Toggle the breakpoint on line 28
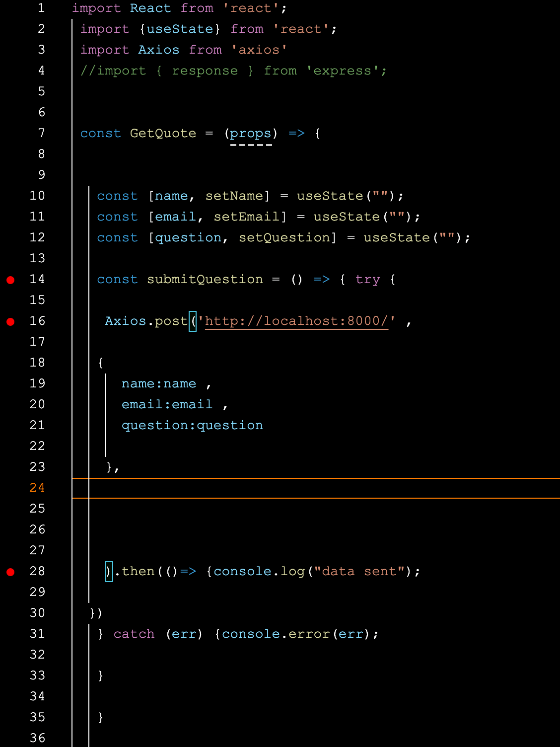560x747 pixels. pos(9,571)
